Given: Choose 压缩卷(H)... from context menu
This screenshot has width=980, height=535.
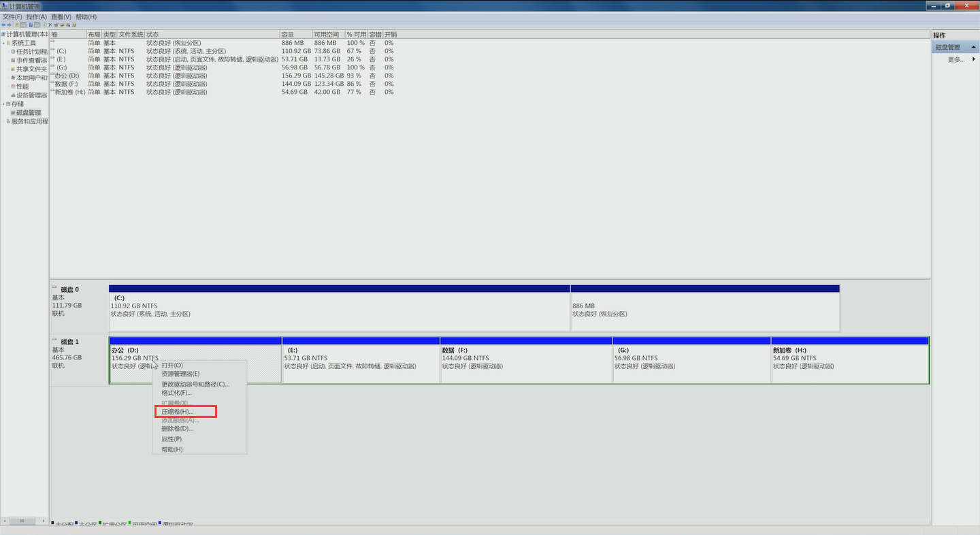Looking at the screenshot, I should click(185, 412).
